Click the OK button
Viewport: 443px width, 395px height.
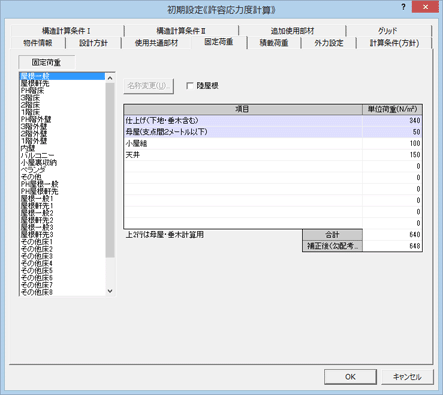[x=350, y=377]
